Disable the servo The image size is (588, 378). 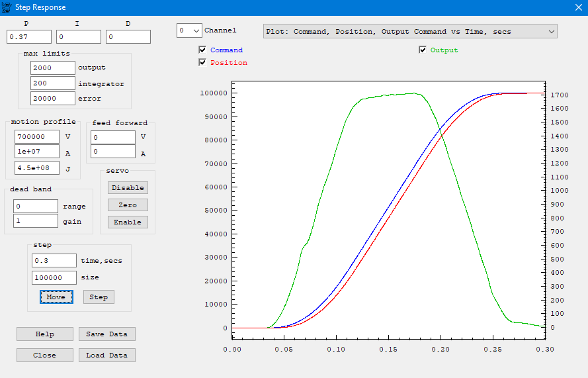point(128,188)
